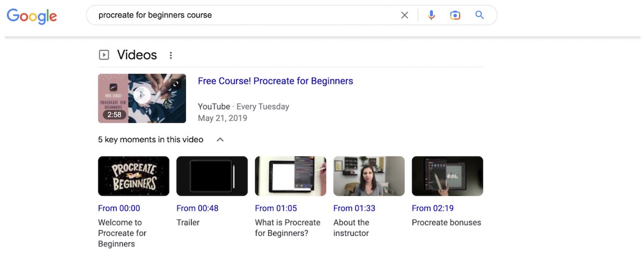This screenshot has width=644, height=274.
Task: Click the 2:58 duration badge
Action: 114,115
